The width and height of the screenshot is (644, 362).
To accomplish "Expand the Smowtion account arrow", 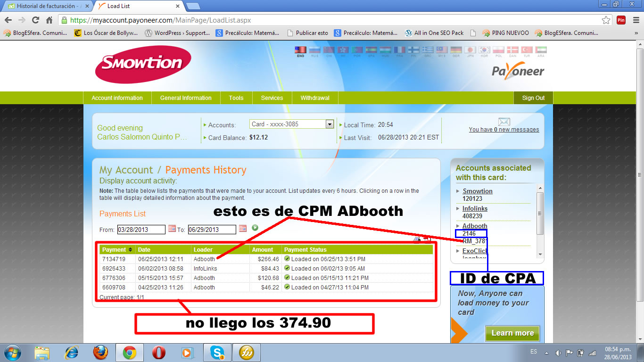I will (x=458, y=191).
